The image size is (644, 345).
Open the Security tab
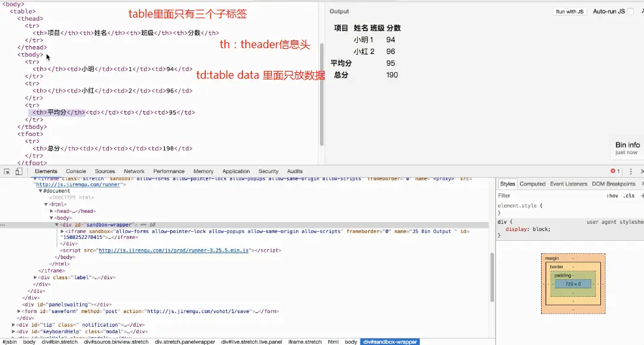click(269, 171)
